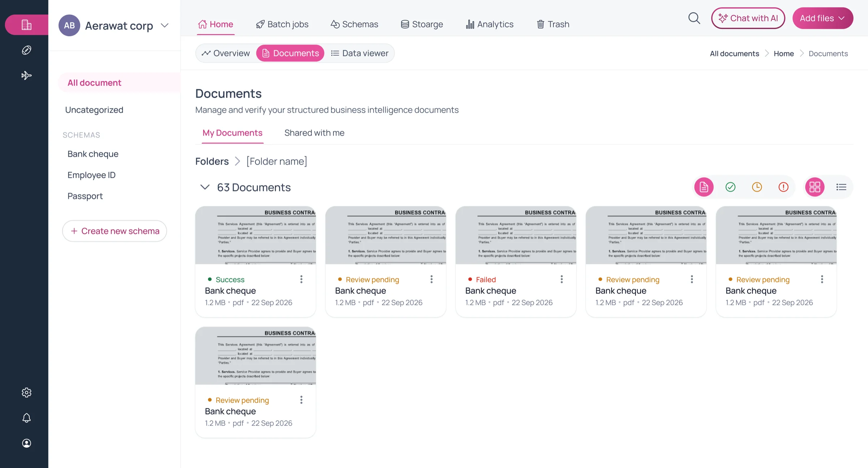Select Uncategorized in sidebar
Screen dimensions: 868x468
[x=94, y=110]
